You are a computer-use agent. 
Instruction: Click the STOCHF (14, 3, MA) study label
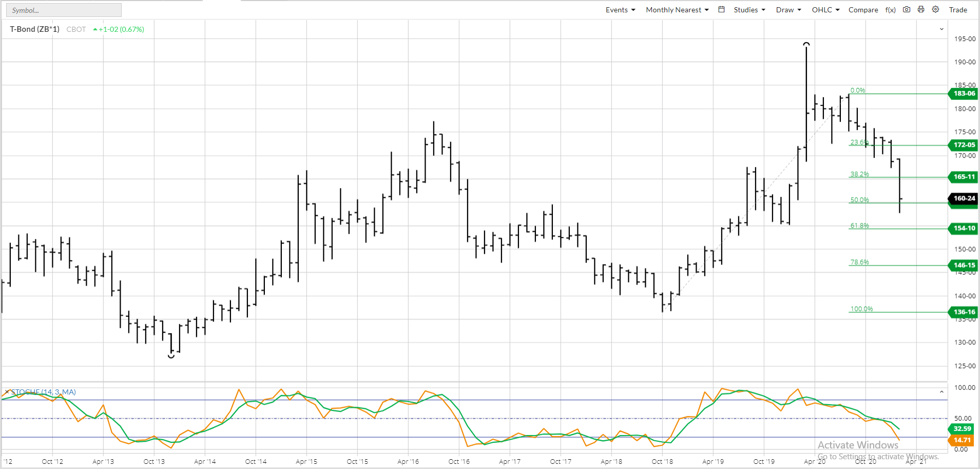click(x=44, y=392)
